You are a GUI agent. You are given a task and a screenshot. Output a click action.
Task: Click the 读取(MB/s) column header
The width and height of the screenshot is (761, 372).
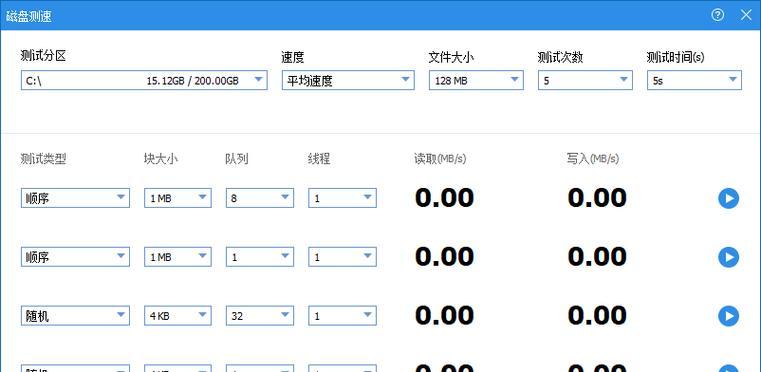click(440, 159)
